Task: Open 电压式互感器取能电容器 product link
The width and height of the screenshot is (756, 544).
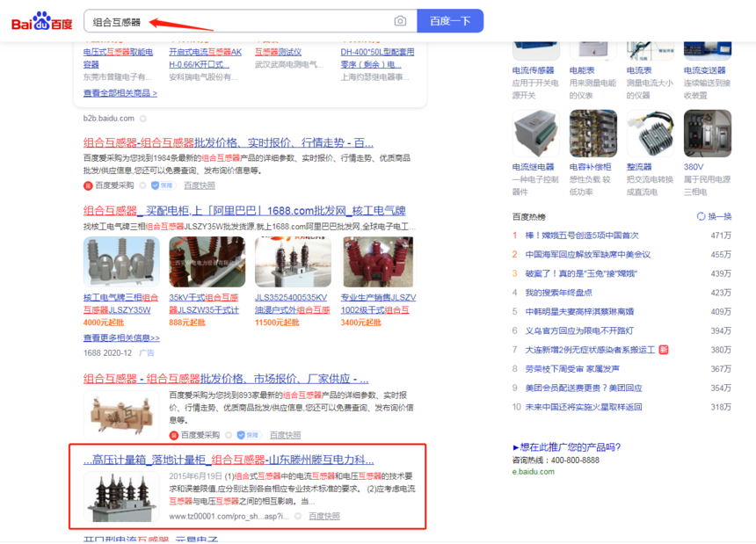Action: pos(118,58)
